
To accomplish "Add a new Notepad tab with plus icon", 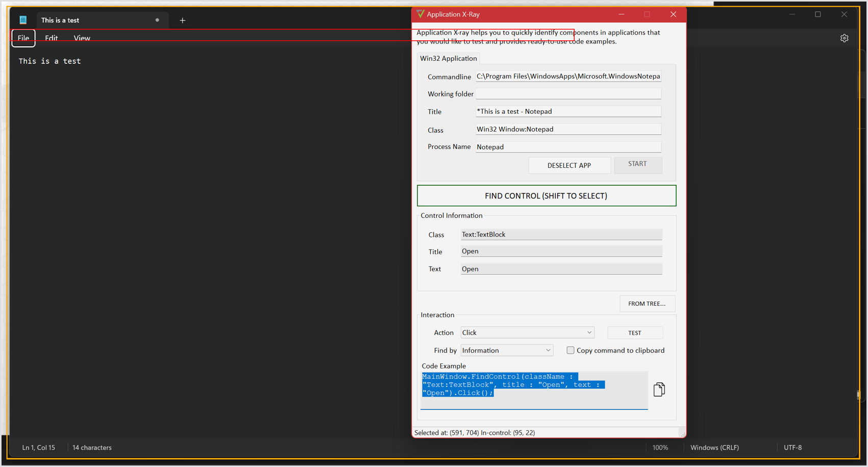I will 182,20.
